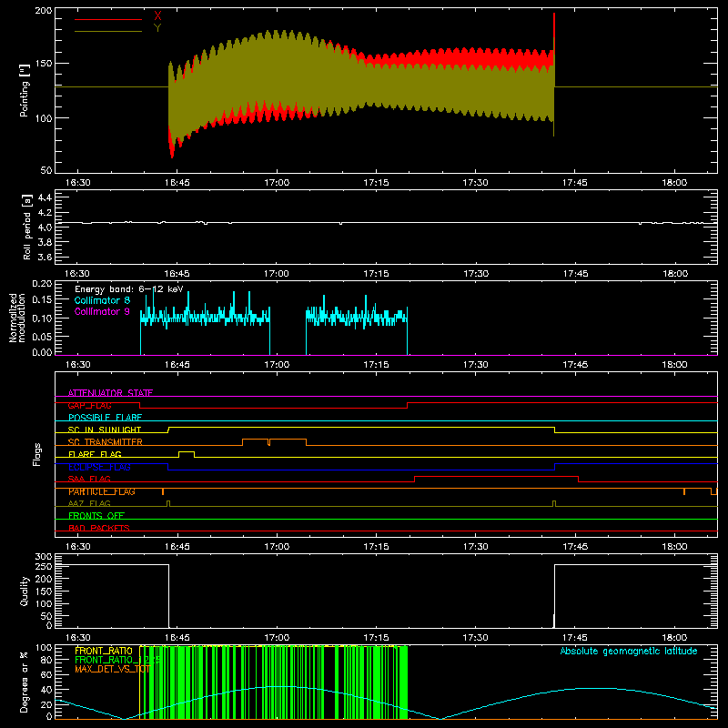Click the 17:30 tick label under Quality plot
Screen dimensions: 728x728
[x=476, y=638]
